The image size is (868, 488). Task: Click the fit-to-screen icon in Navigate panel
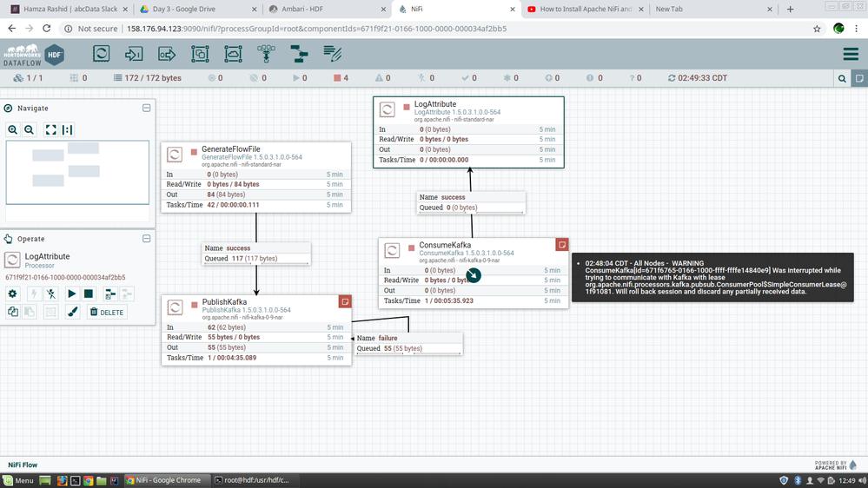50,129
